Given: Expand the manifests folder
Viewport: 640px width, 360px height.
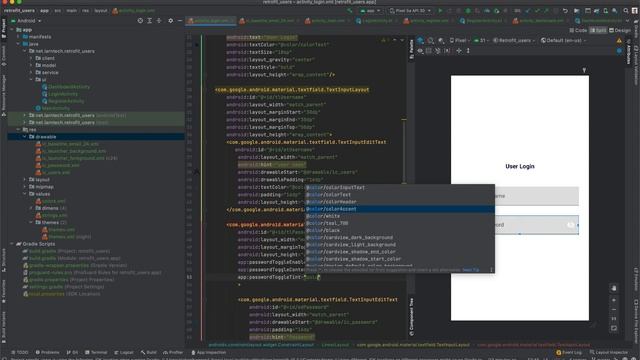Looking at the screenshot, I should pos(18,37).
